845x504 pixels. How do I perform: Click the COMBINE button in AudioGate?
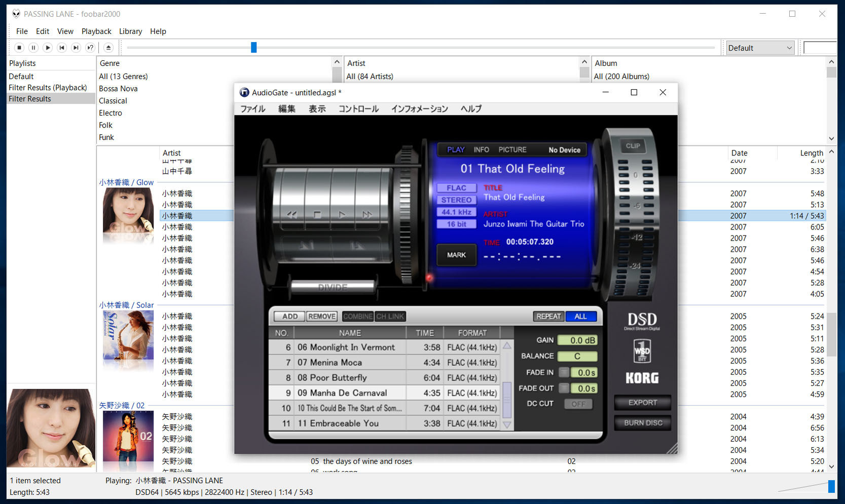pos(358,317)
